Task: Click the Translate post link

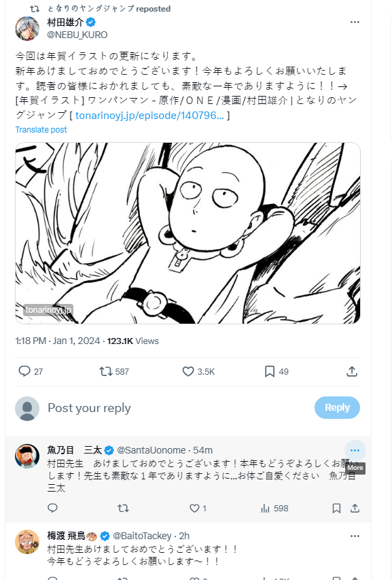Action: 41,129
